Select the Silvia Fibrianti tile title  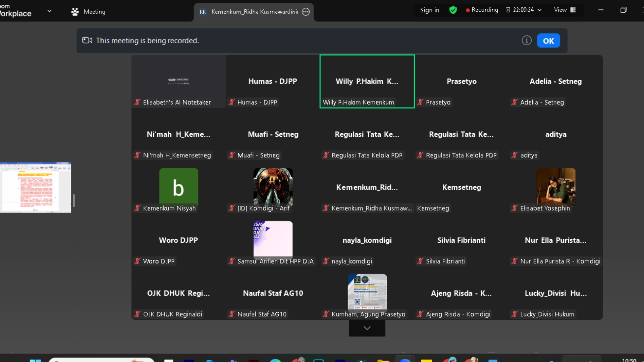coord(461,240)
